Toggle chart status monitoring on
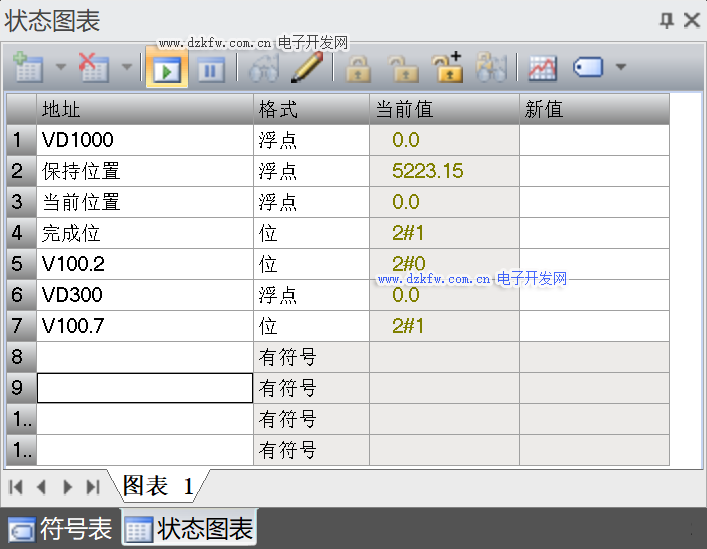The height and width of the screenshot is (549, 707). (167, 69)
